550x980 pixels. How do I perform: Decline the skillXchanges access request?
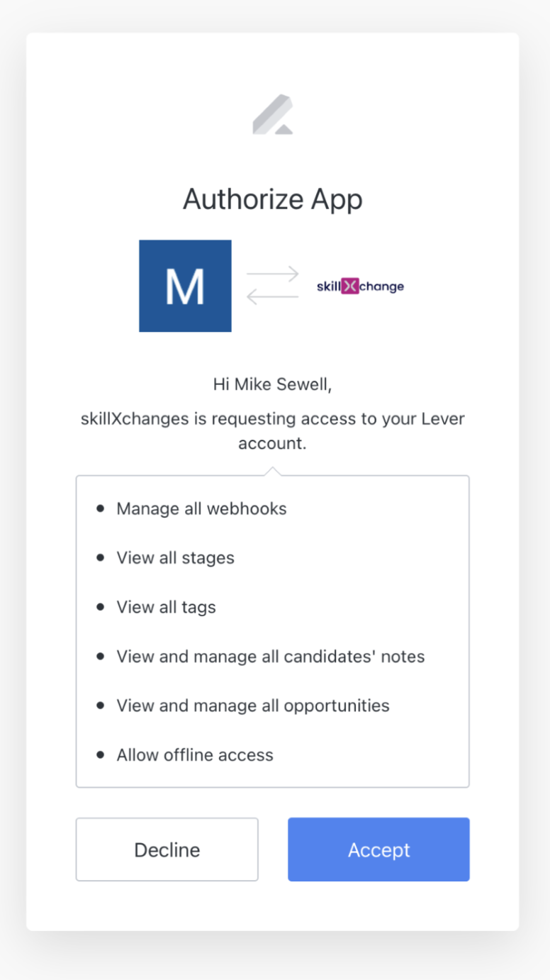167,850
